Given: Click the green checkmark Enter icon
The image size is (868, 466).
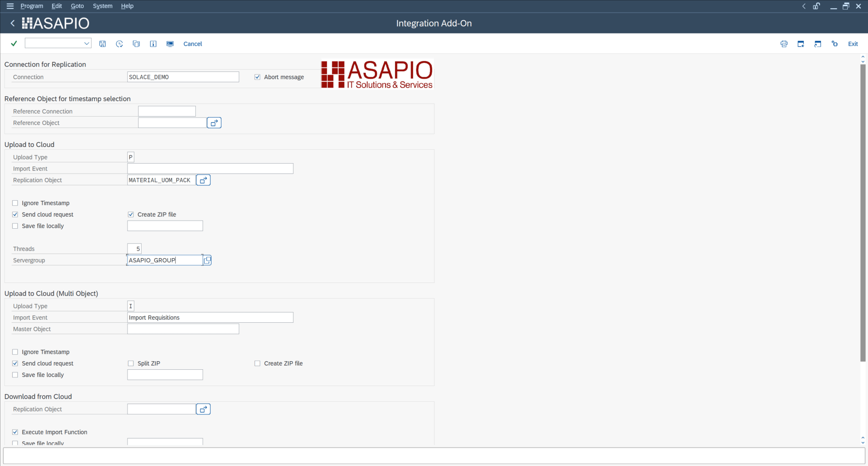Looking at the screenshot, I should [14, 43].
